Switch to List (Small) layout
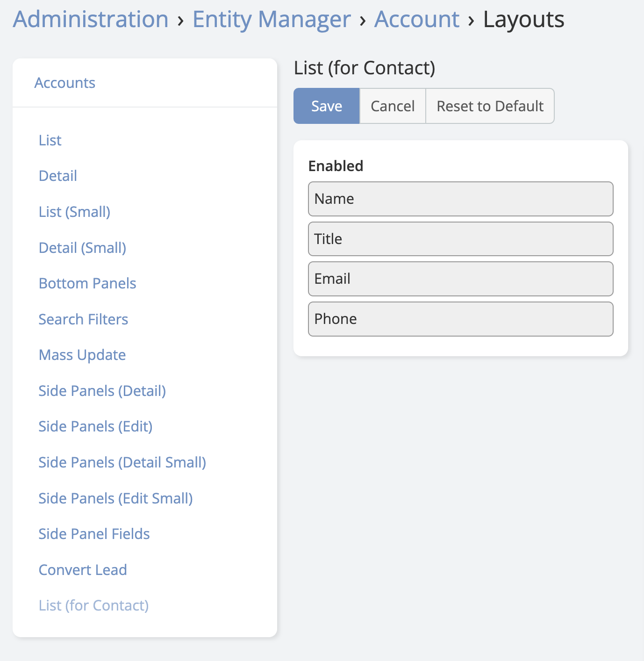Viewport: 644px width, 661px height. pos(74,212)
